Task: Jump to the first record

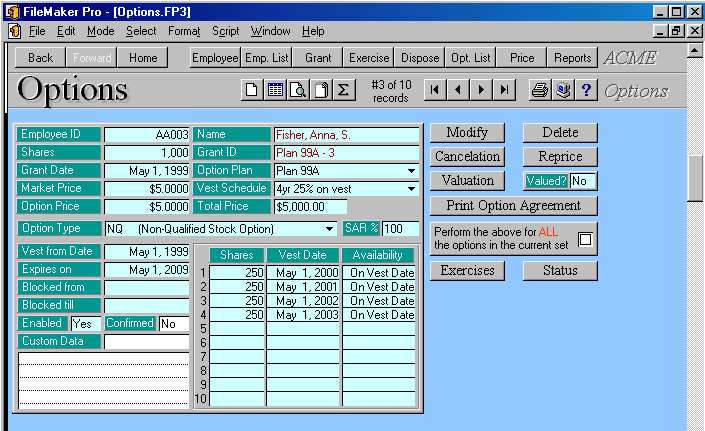Action: [x=435, y=89]
